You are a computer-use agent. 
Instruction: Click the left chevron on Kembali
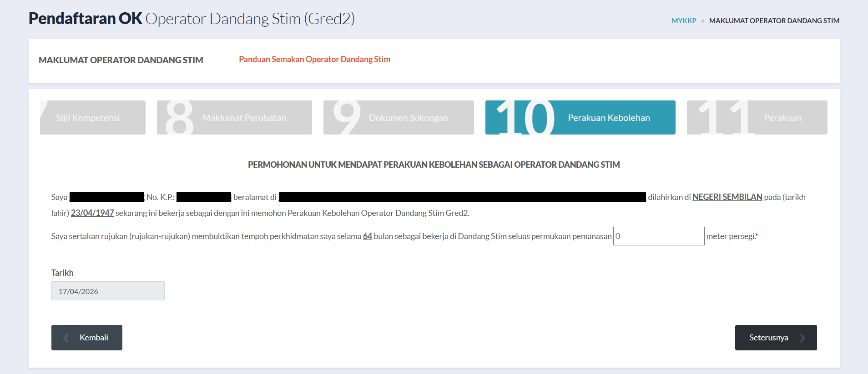point(66,338)
